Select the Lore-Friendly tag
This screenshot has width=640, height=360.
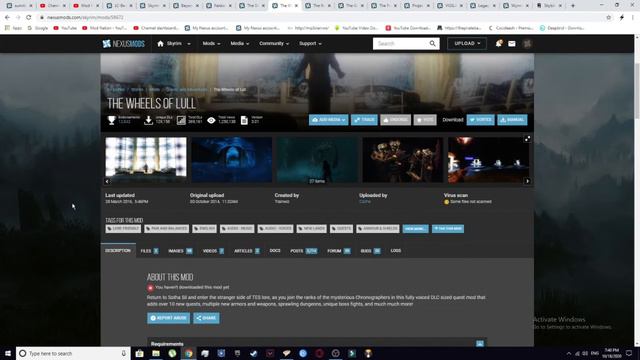[x=123, y=229]
